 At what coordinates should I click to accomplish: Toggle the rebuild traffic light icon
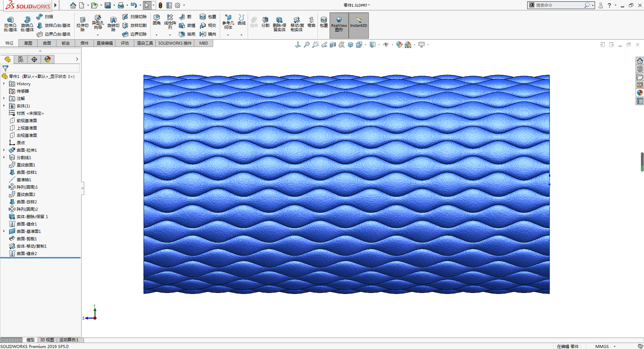(x=160, y=5)
